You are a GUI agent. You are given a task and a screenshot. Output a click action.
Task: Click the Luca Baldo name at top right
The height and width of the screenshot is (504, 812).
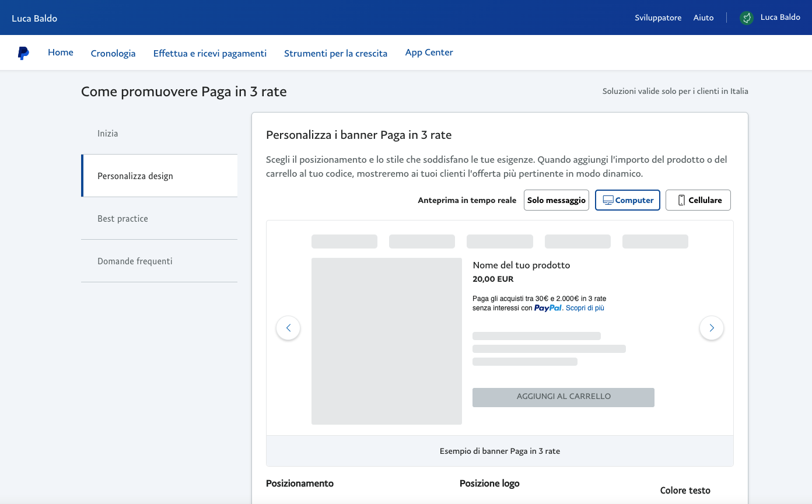(x=780, y=17)
